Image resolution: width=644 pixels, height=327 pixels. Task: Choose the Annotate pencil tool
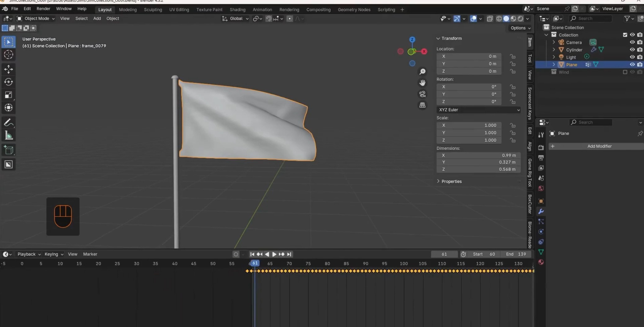pos(8,122)
